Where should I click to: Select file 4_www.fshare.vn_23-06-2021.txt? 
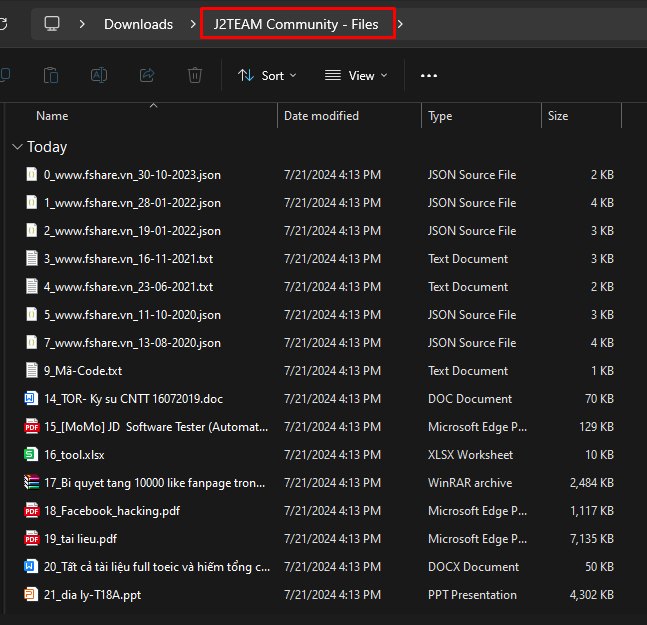[128, 287]
